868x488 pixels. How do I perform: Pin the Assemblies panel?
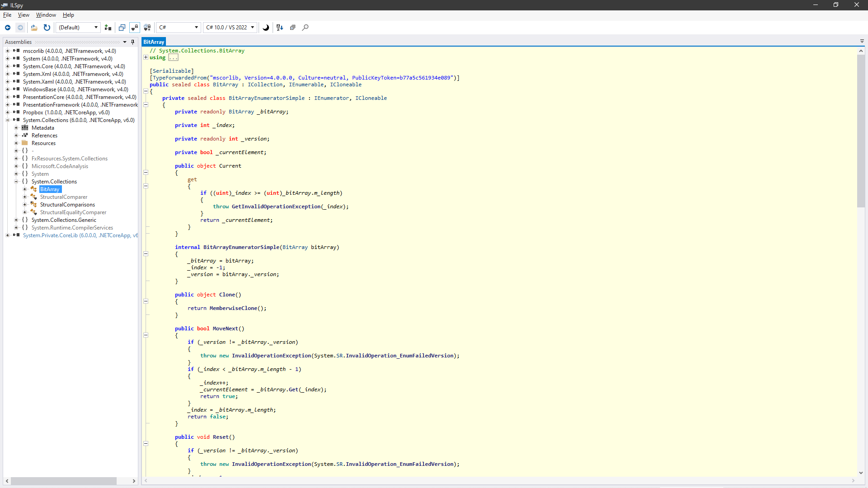[132, 42]
